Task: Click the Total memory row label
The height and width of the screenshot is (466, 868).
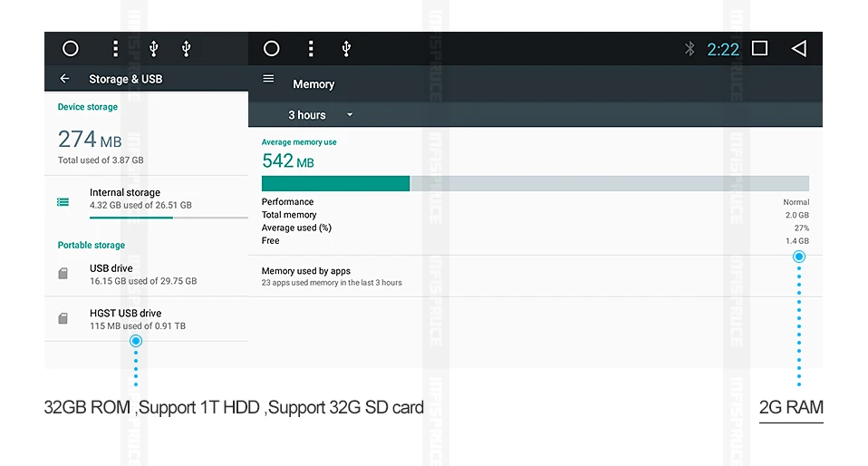Action: (289, 215)
